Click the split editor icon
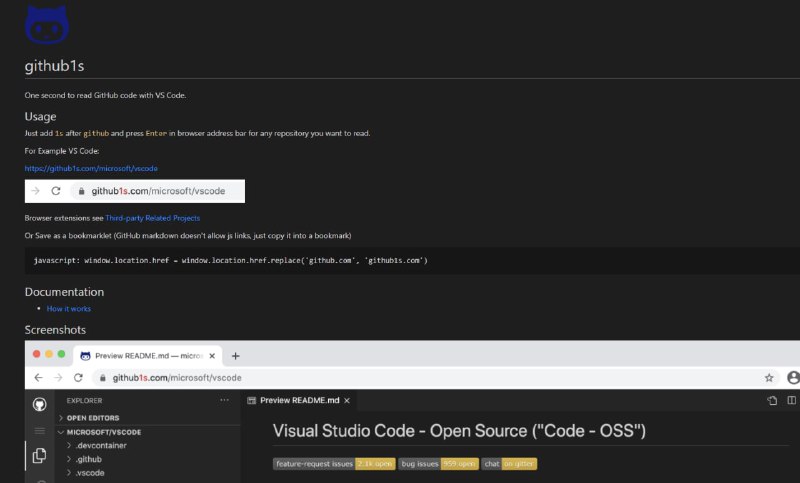Viewport: 800px width, 483px height. click(x=791, y=400)
